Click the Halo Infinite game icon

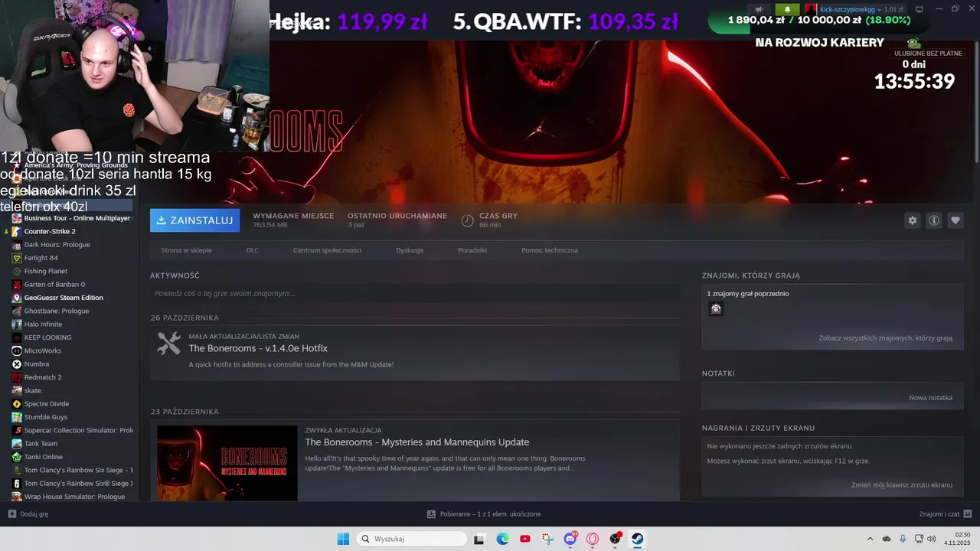[17, 324]
